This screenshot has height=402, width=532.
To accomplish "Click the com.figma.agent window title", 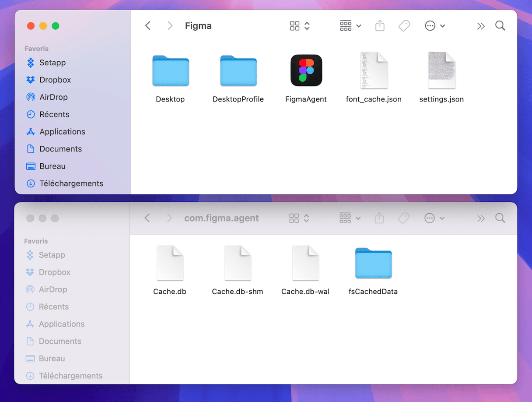I will 221,218.
